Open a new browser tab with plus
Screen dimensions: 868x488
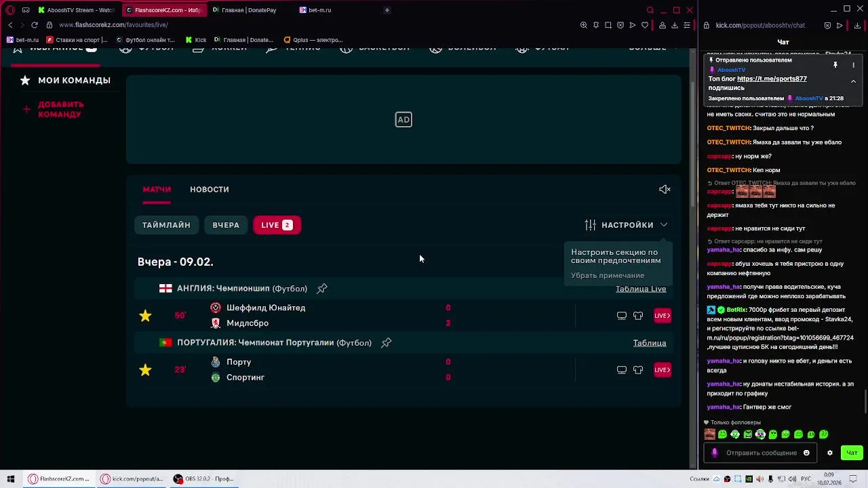tap(387, 10)
